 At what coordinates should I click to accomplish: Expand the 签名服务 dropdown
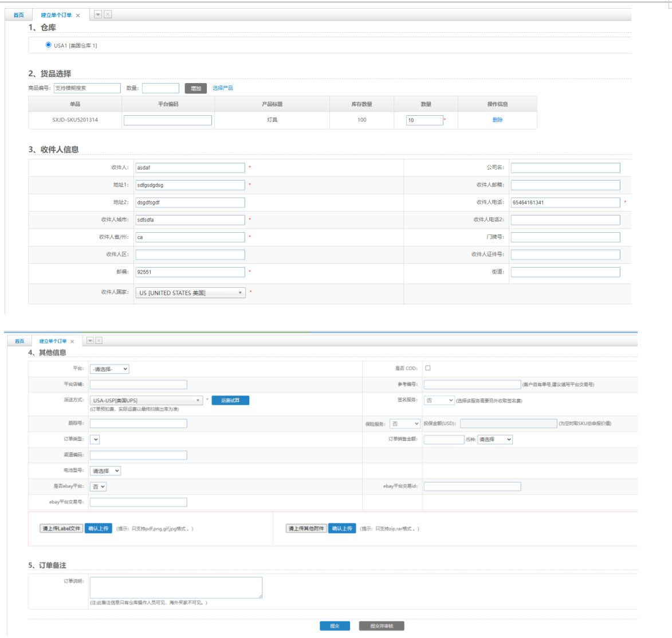click(439, 401)
